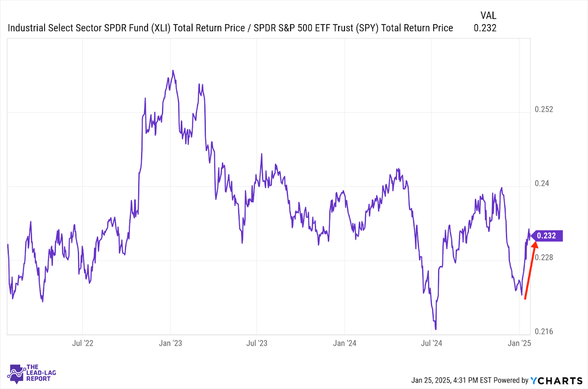The height and width of the screenshot is (389, 588).
Task: Select the Jan '24 axis label
Action: 344,342
